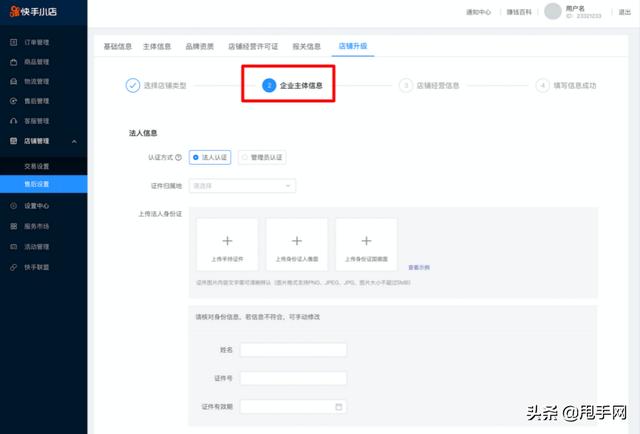
Task: Switch to the 报关信息 tab
Action: (x=307, y=46)
